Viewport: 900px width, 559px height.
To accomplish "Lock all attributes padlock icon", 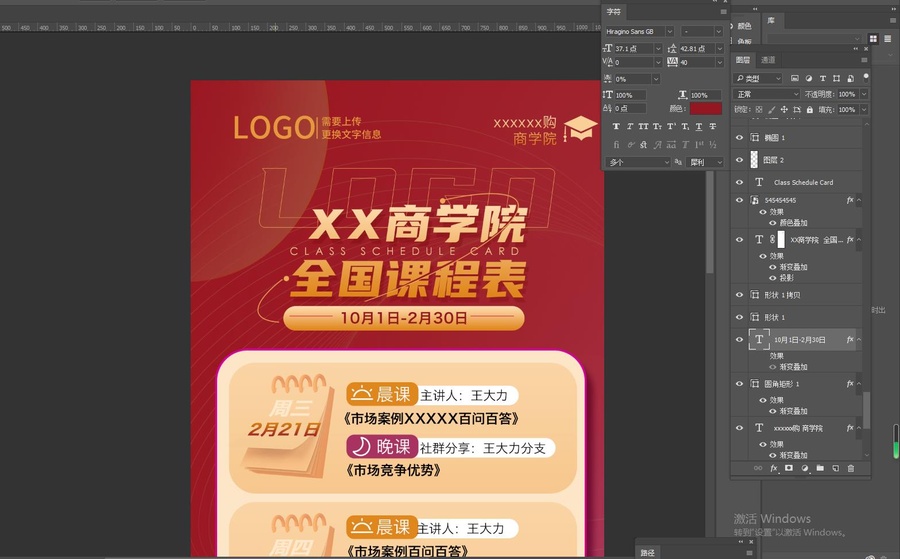I will tap(809, 109).
